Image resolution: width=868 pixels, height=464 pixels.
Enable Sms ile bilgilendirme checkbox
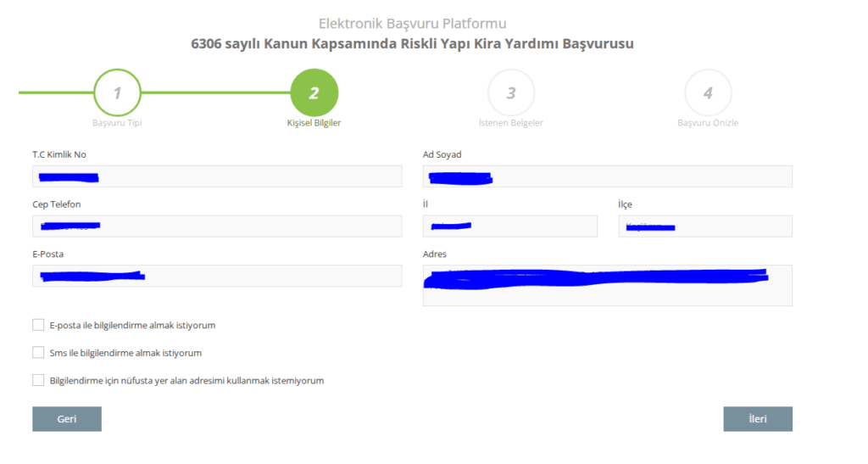38,353
